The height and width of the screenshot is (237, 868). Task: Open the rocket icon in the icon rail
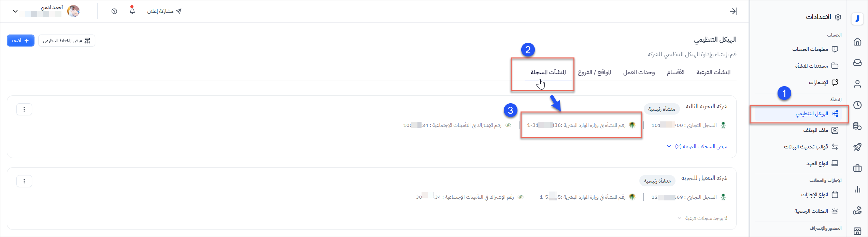857,147
